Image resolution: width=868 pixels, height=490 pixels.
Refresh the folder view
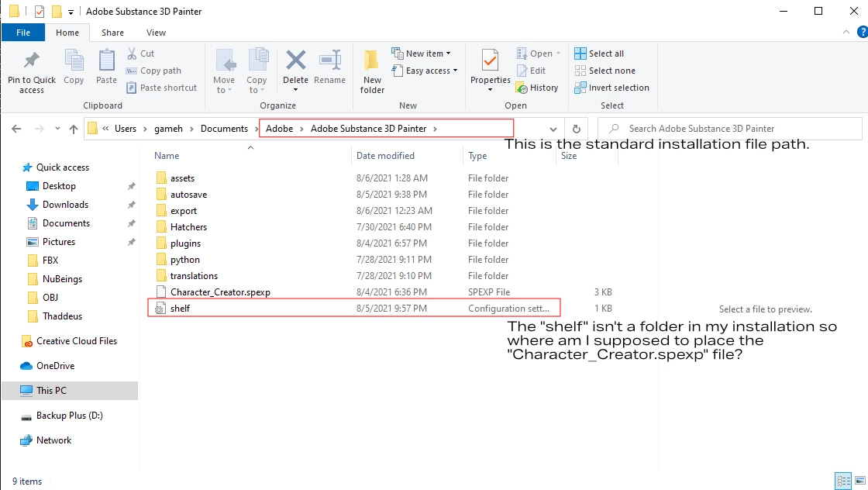click(577, 129)
